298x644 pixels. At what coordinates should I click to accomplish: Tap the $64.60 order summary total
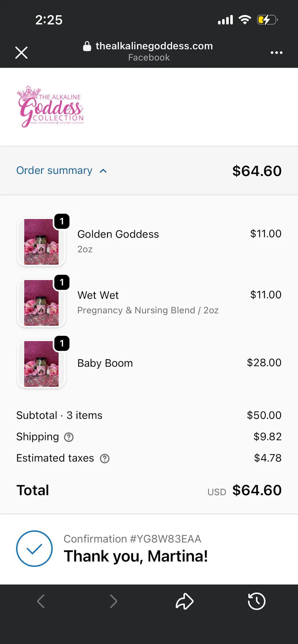pyautogui.click(x=257, y=171)
